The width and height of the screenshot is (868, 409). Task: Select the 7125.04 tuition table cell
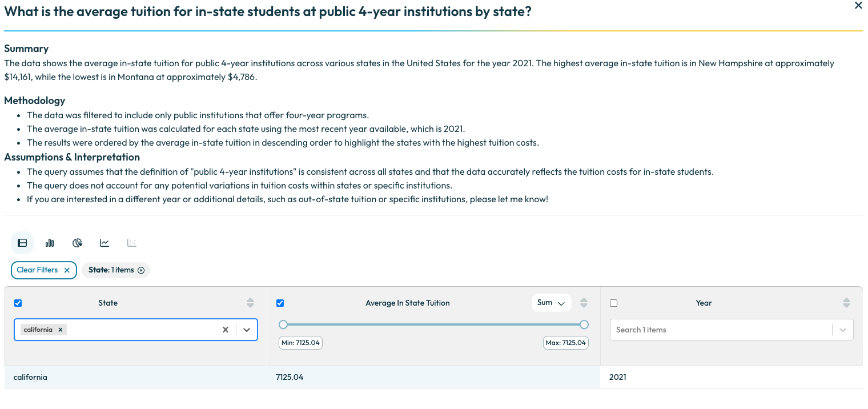433,377
